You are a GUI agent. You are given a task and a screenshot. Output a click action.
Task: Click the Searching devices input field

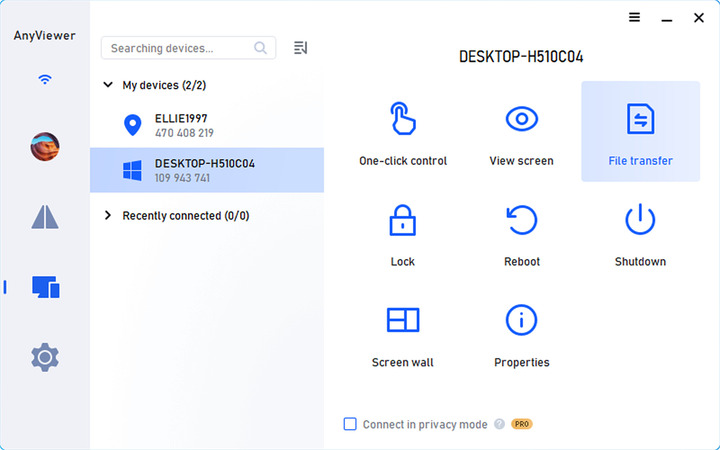click(x=180, y=48)
